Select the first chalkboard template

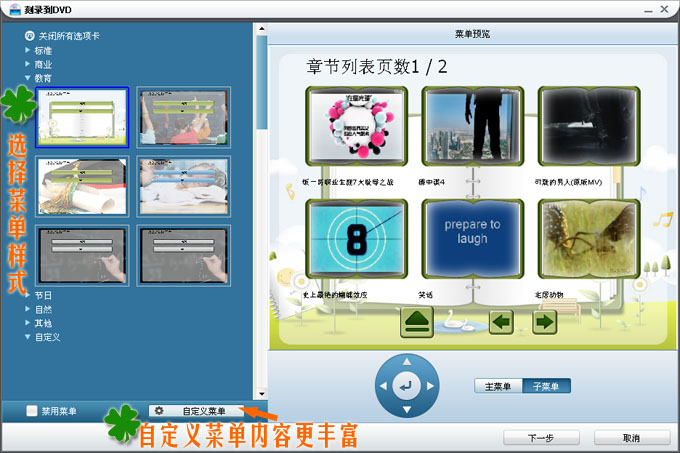(x=82, y=256)
